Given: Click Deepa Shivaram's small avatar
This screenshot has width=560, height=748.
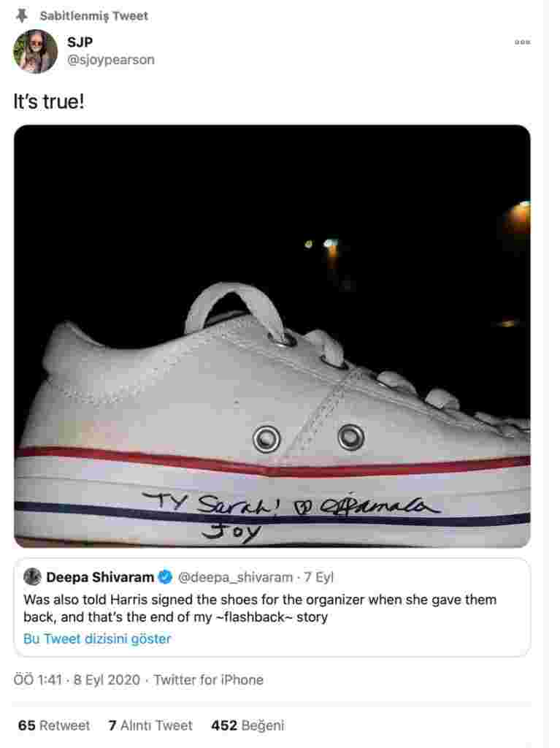Looking at the screenshot, I should [x=32, y=577].
